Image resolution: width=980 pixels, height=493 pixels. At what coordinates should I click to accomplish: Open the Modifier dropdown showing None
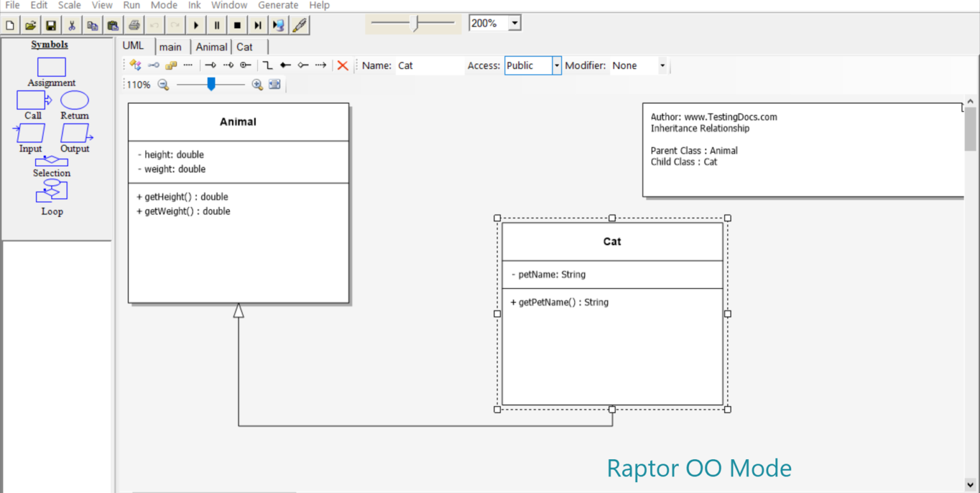pyautogui.click(x=662, y=65)
